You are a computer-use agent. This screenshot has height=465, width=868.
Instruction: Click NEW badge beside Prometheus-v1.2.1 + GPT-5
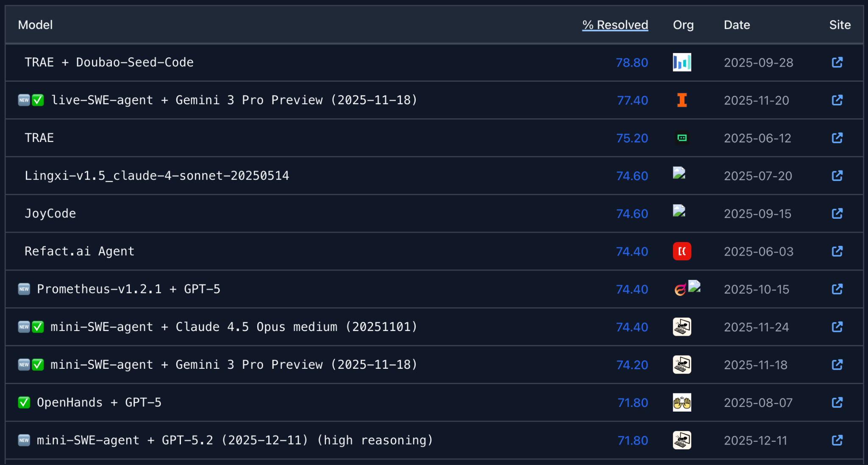click(24, 289)
